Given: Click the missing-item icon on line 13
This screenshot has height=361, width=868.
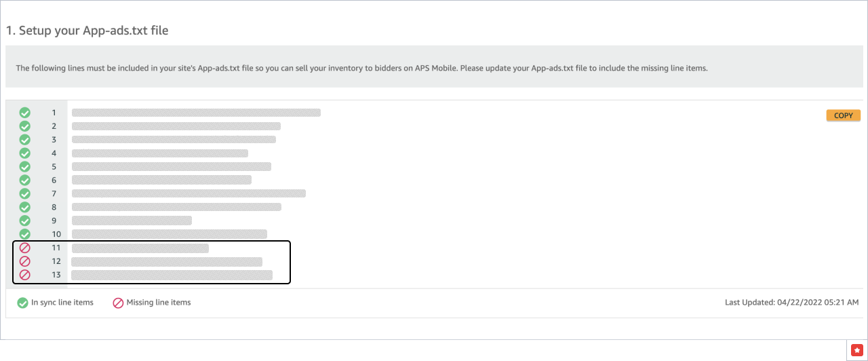Looking at the screenshot, I should 24,275.
